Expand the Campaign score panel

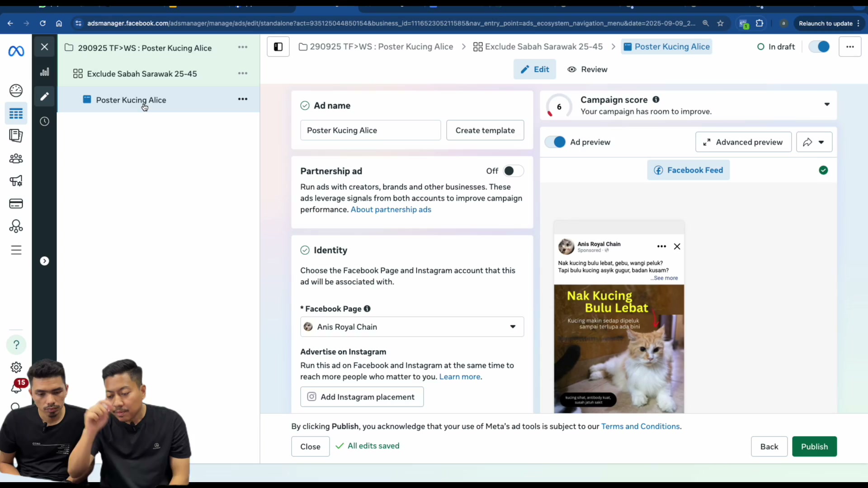coord(826,104)
